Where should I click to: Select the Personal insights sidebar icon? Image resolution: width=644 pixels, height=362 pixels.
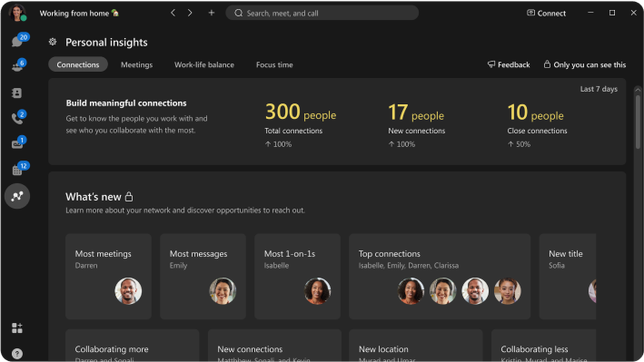pyautogui.click(x=17, y=196)
